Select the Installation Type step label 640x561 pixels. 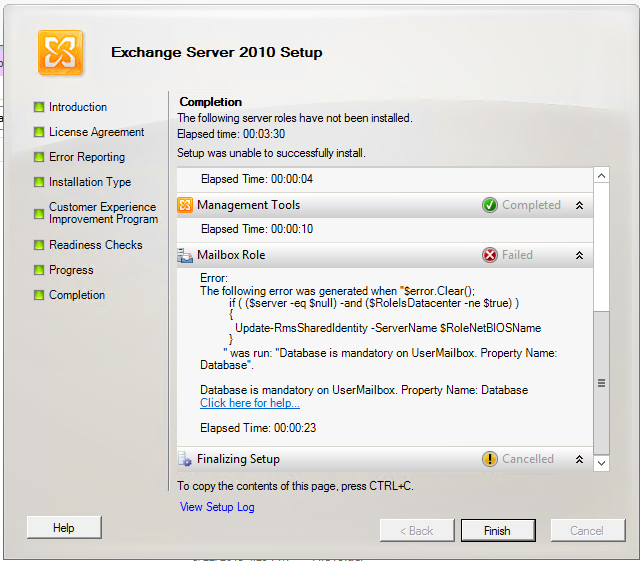(x=90, y=182)
